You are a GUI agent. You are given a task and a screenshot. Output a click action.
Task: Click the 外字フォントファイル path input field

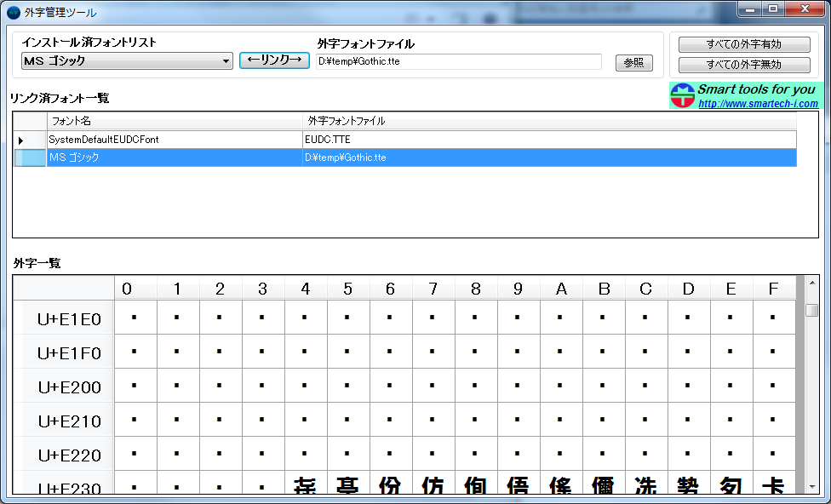point(458,61)
